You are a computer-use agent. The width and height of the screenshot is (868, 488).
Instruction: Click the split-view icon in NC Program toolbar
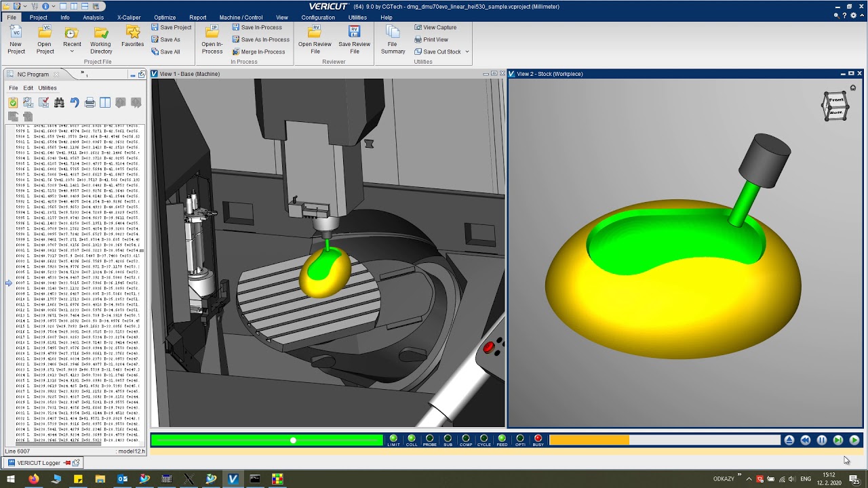point(105,102)
